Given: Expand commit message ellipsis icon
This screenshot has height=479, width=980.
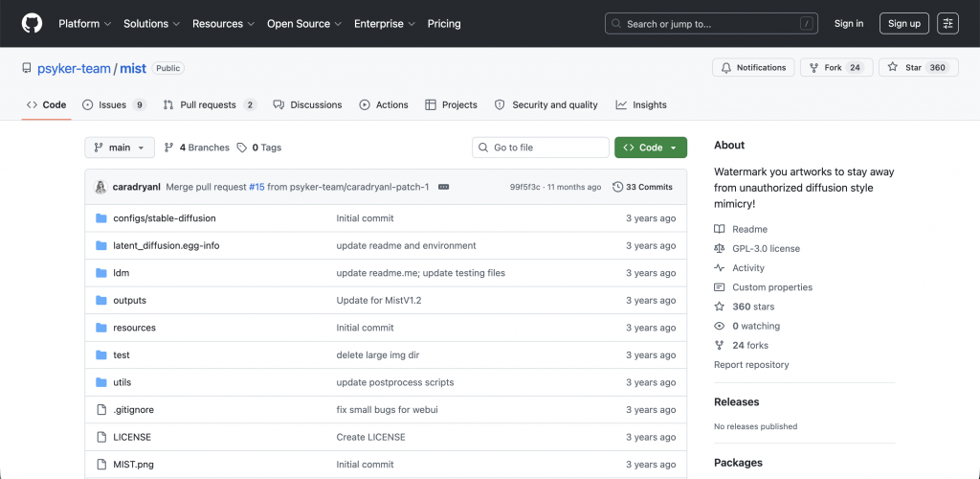Looking at the screenshot, I should (443, 187).
